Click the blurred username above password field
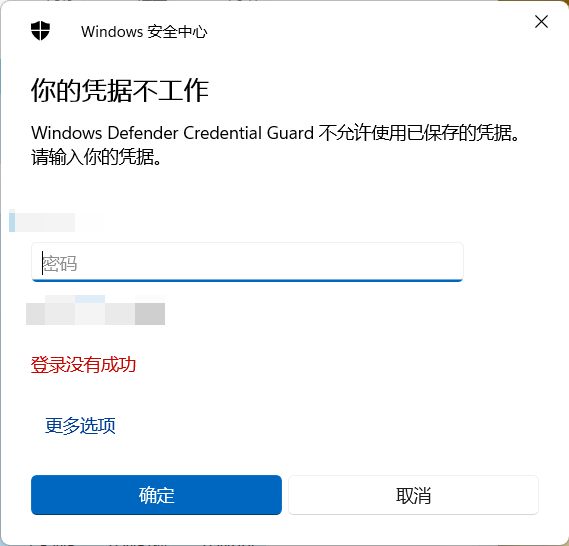This screenshot has height=546, width=569. [56, 221]
